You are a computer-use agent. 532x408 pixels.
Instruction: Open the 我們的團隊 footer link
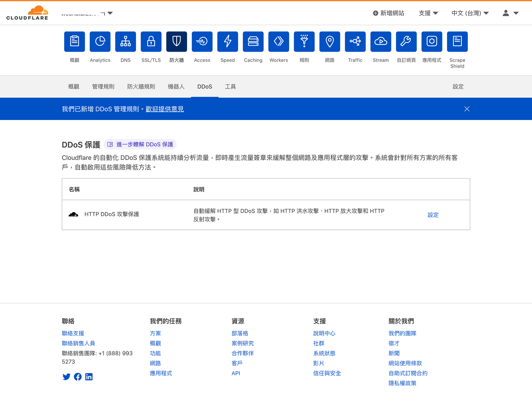pyautogui.click(x=402, y=334)
